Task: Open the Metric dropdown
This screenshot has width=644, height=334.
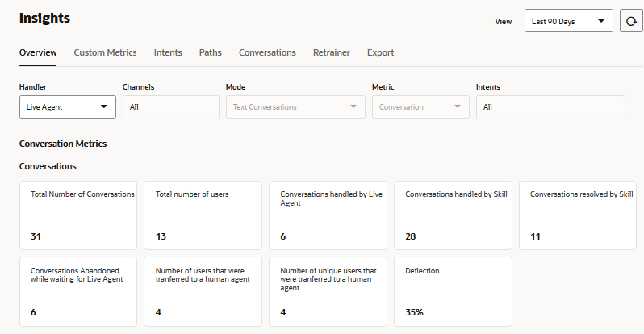Action: click(420, 106)
